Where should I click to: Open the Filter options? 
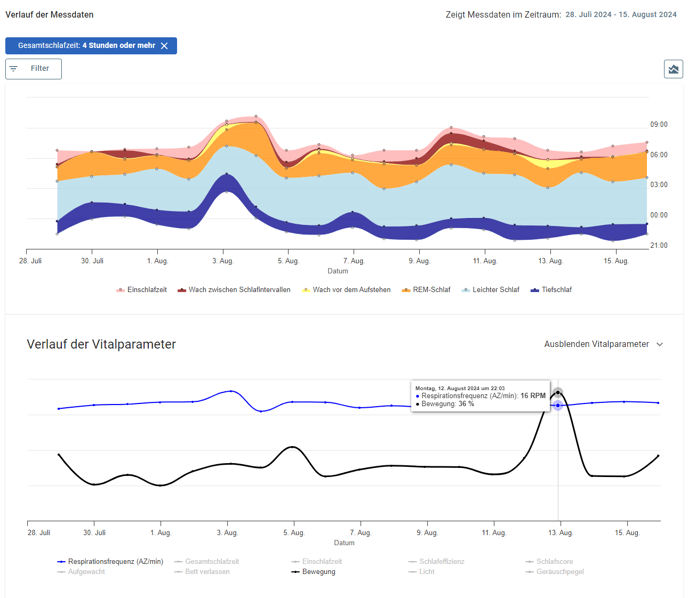click(33, 68)
